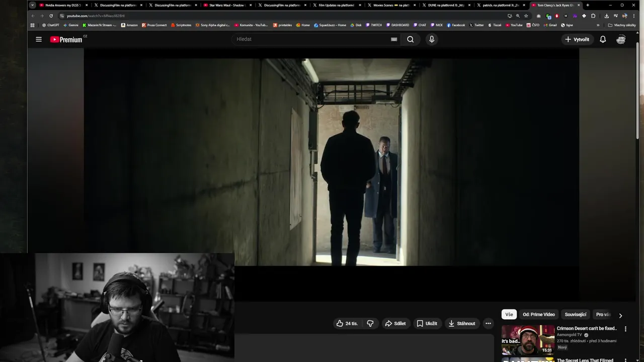
Task: Open the apps grid icon in bookmarks bar
Action: tap(33, 25)
